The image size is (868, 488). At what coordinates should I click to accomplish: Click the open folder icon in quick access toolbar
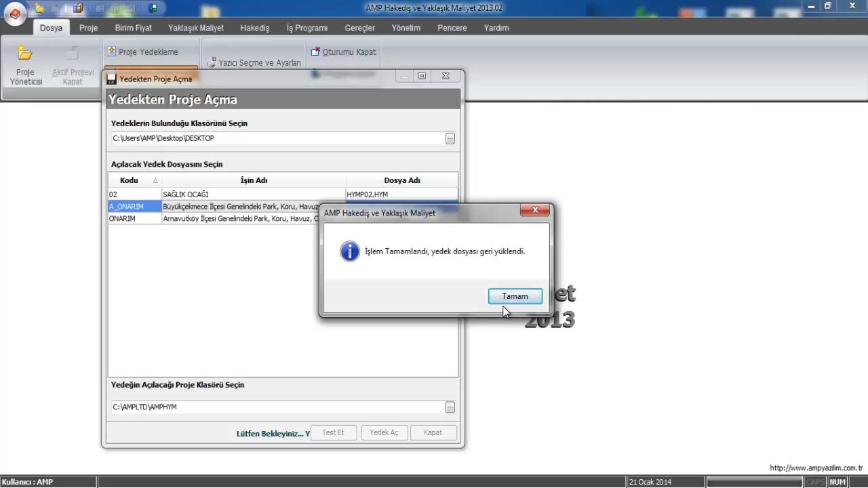[x=40, y=8]
